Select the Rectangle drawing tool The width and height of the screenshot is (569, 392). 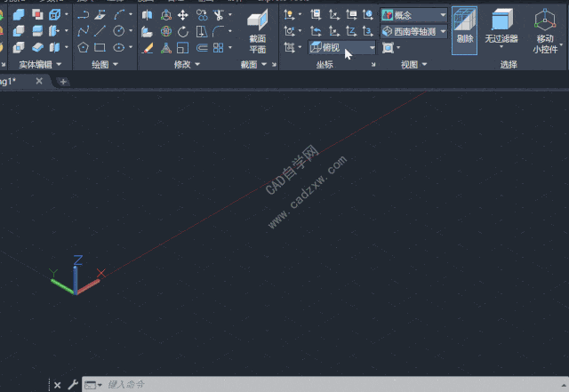tap(100, 47)
